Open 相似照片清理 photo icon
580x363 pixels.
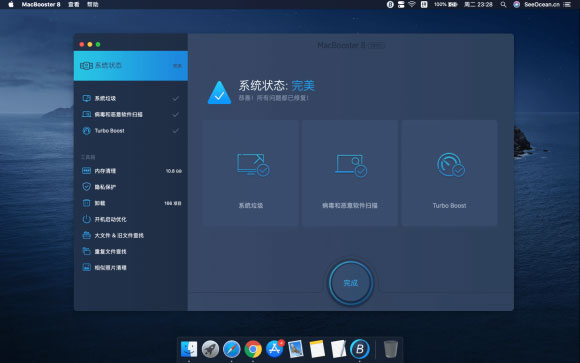87,268
